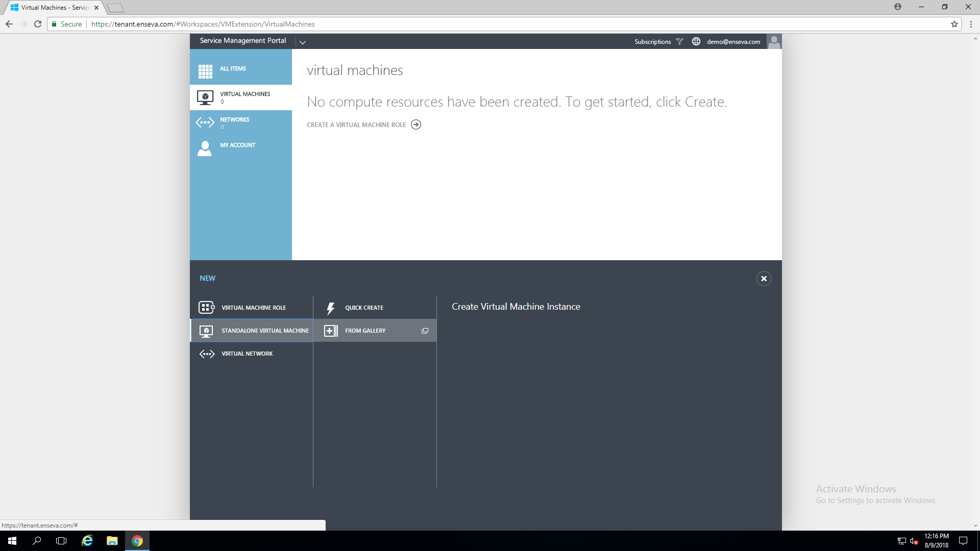The height and width of the screenshot is (551, 980).
Task: Click the browser page vertical scrollbar
Action: pos(975,282)
